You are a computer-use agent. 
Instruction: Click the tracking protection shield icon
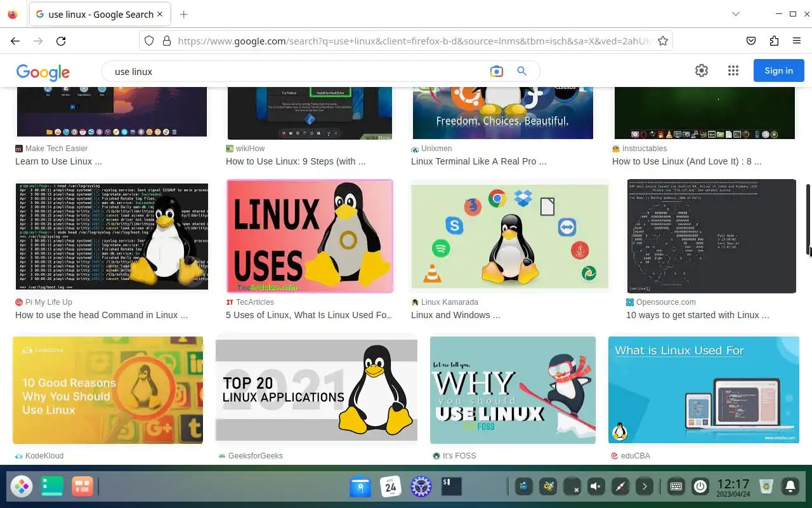(x=149, y=41)
